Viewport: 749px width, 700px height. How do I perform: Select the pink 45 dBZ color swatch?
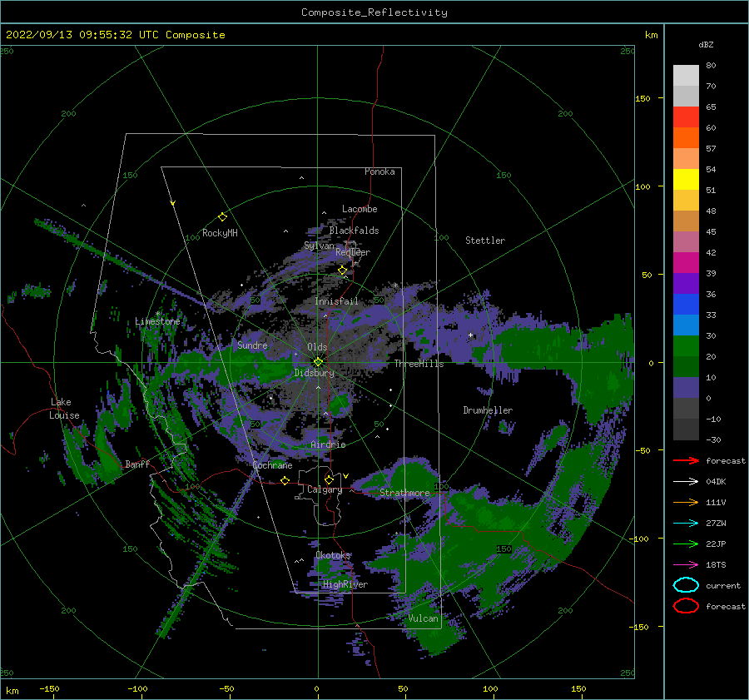(x=686, y=241)
